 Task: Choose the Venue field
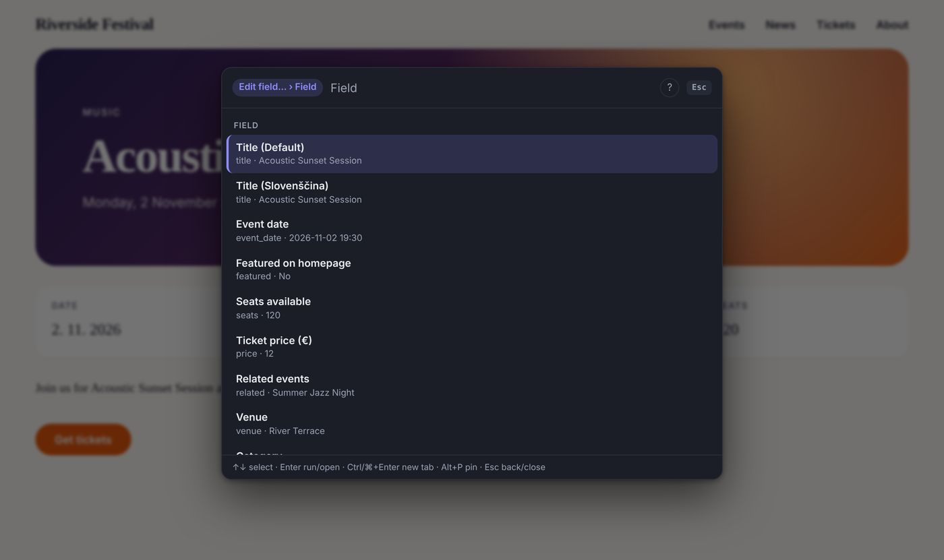(472, 424)
